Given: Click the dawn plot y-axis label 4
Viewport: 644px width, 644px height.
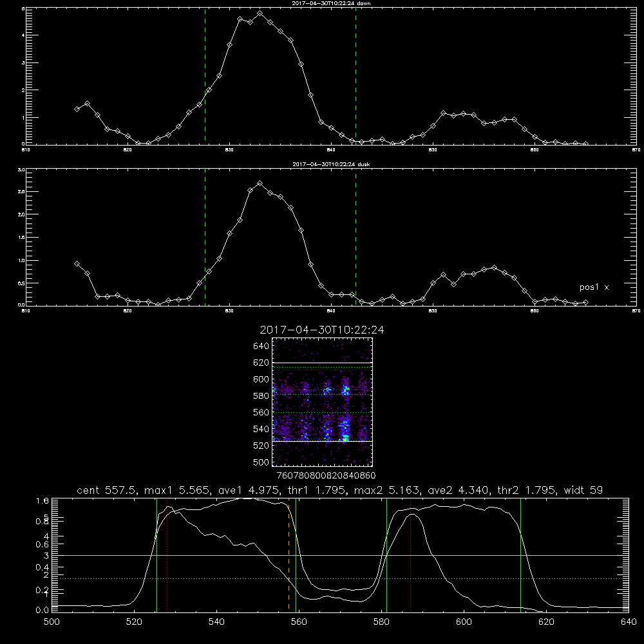Looking at the screenshot, I should (x=23, y=35).
